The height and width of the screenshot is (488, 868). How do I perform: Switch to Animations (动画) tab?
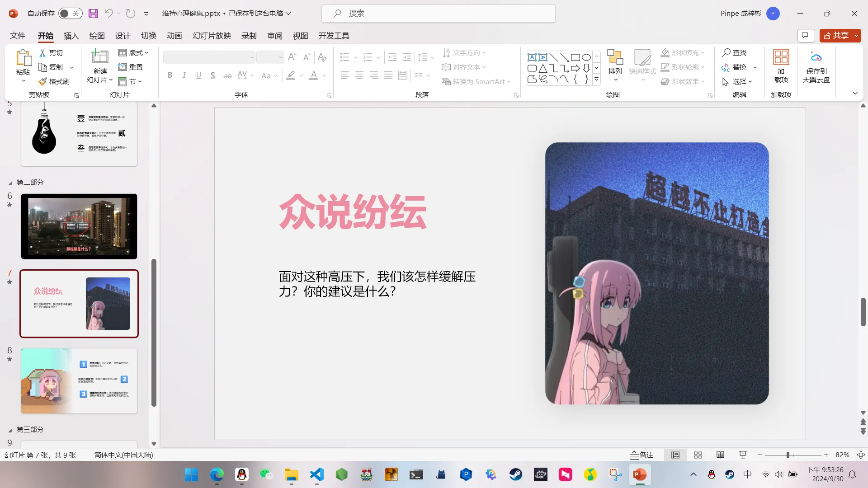coord(174,36)
